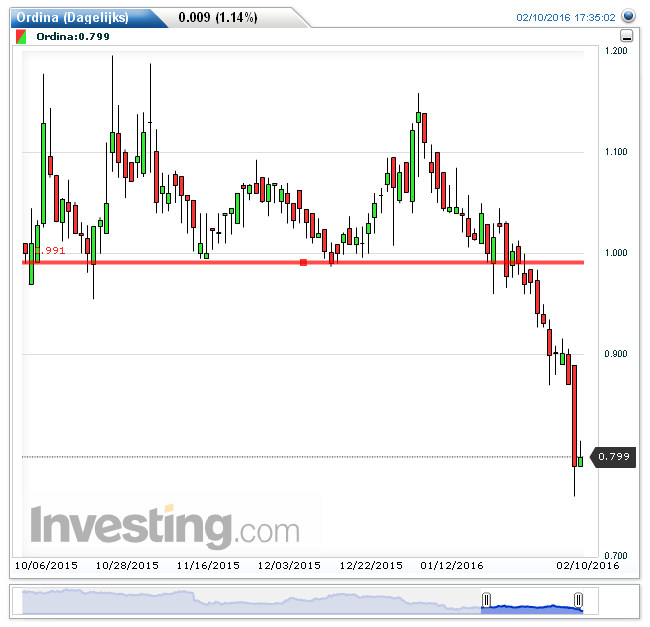
Task: Click the 10/28/2015 date label
Action: coord(127,566)
